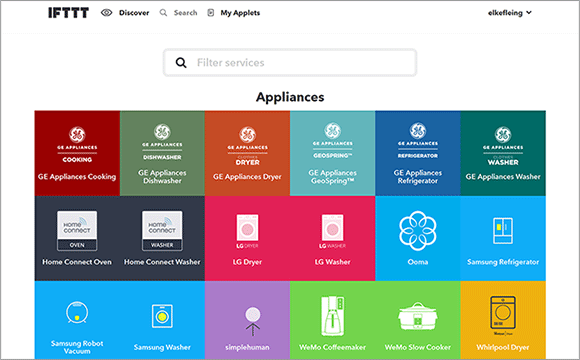
Task: Open the simplehuman icon
Action: pyautogui.click(x=253, y=322)
